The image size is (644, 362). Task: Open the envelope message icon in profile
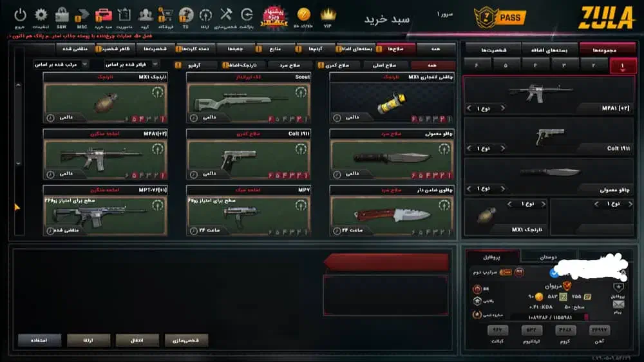[618, 305]
